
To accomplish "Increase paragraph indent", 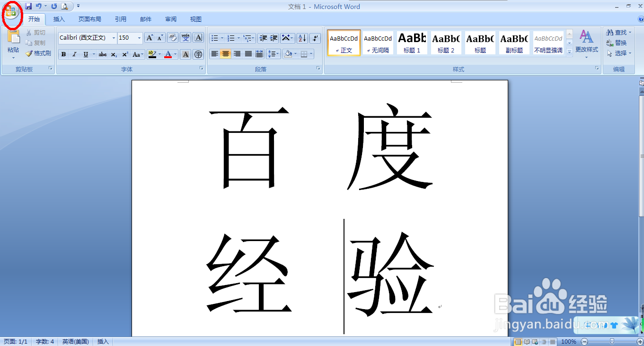I will pyautogui.click(x=273, y=38).
